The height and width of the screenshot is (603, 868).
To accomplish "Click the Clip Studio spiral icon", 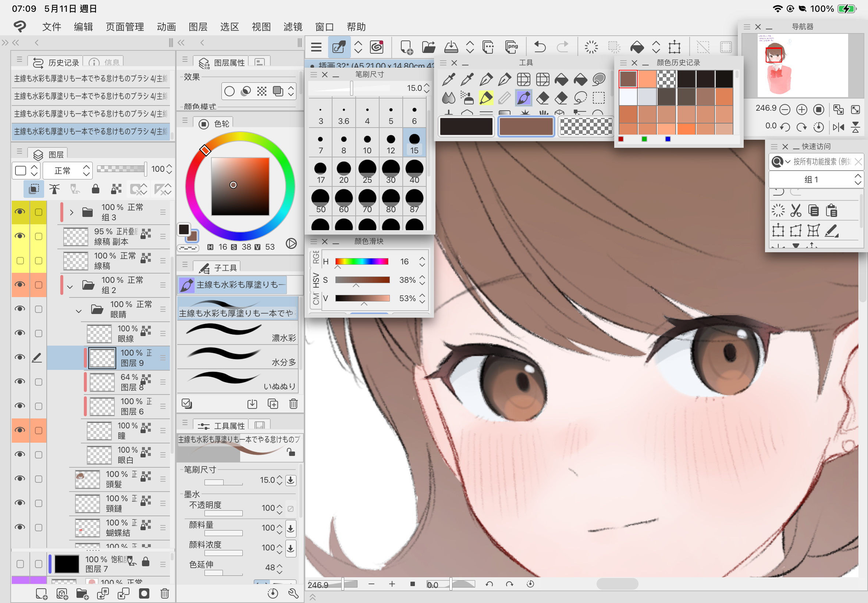I will pos(376,47).
